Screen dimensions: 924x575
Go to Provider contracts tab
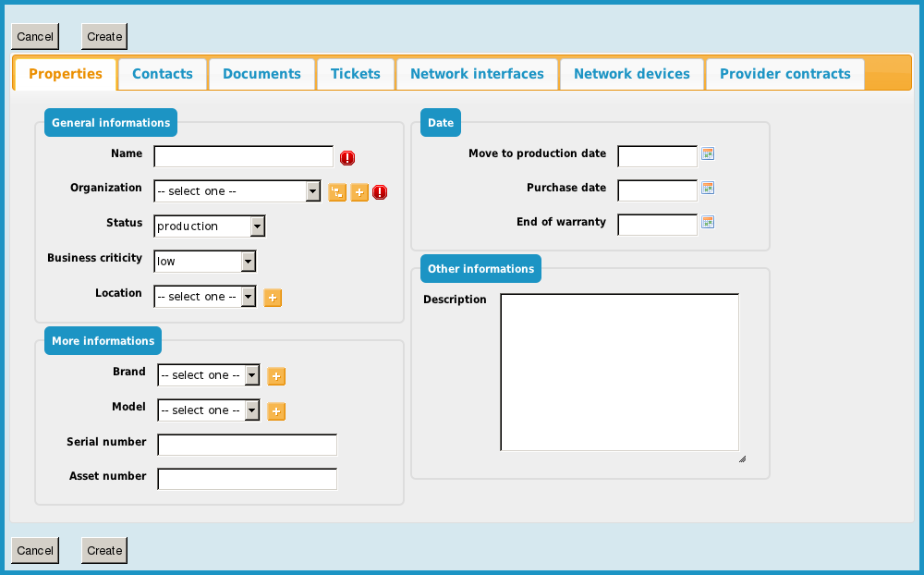point(784,74)
